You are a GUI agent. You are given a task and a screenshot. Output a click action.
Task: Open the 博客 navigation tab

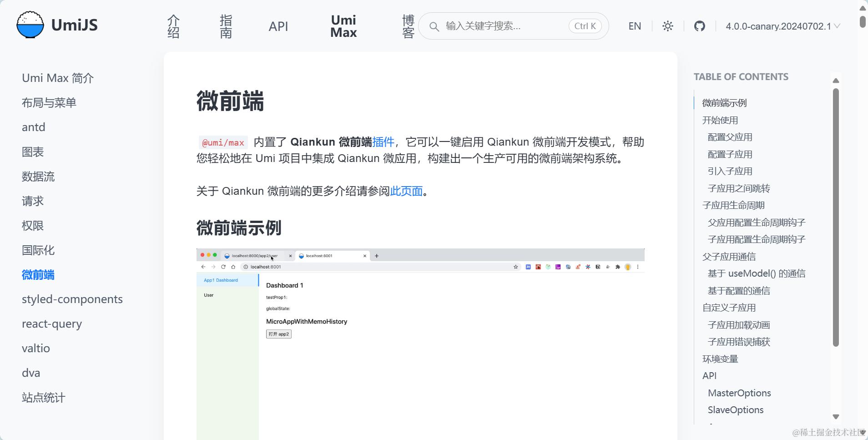pos(408,26)
